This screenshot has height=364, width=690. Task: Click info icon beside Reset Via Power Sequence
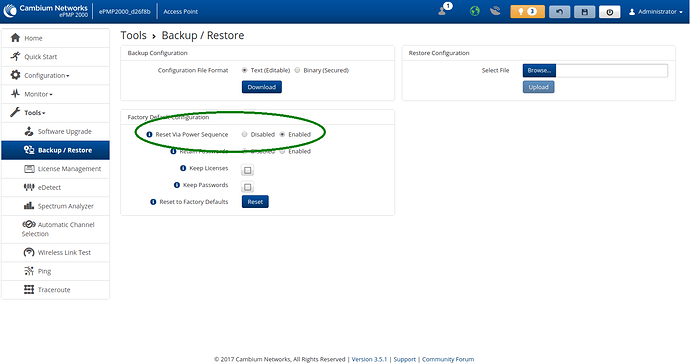[x=149, y=134]
